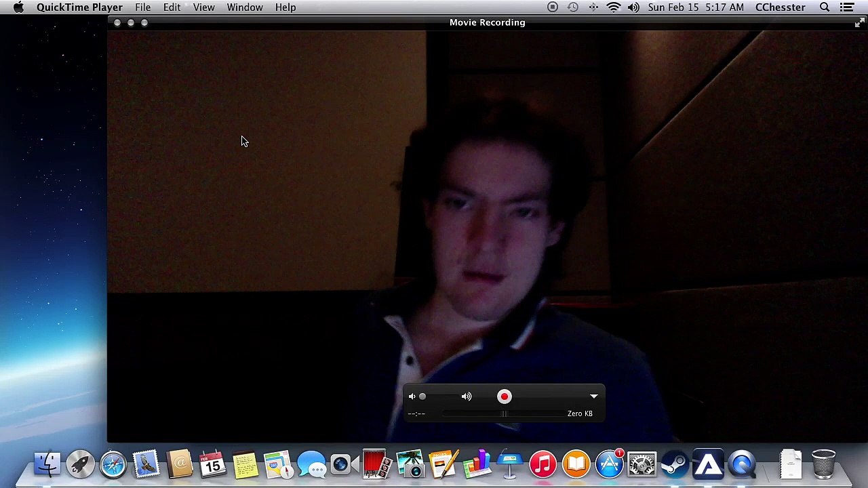
Task: Open the File menu
Action: [142, 7]
